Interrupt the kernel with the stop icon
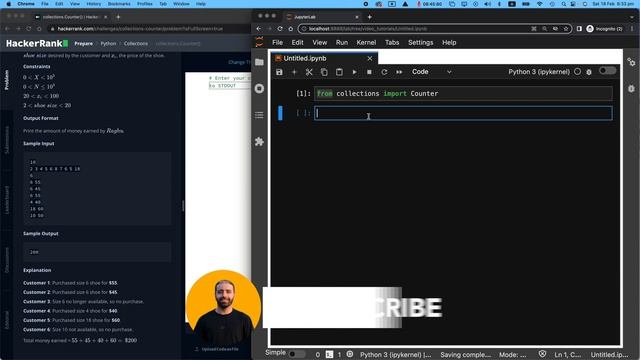The width and height of the screenshot is (640, 360). point(369,72)
